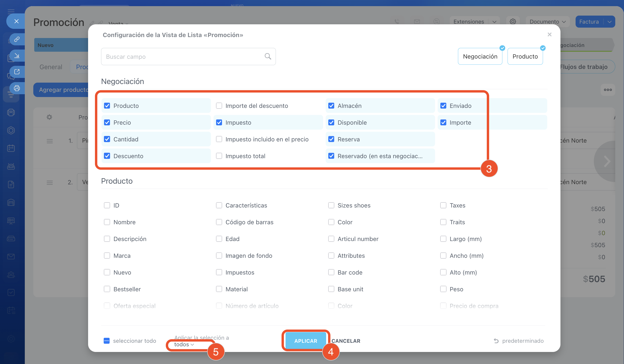The width and height of the screenshot is (624, 364).
Task: Click the printer icon in side panel
Action: tap(17, 88)
